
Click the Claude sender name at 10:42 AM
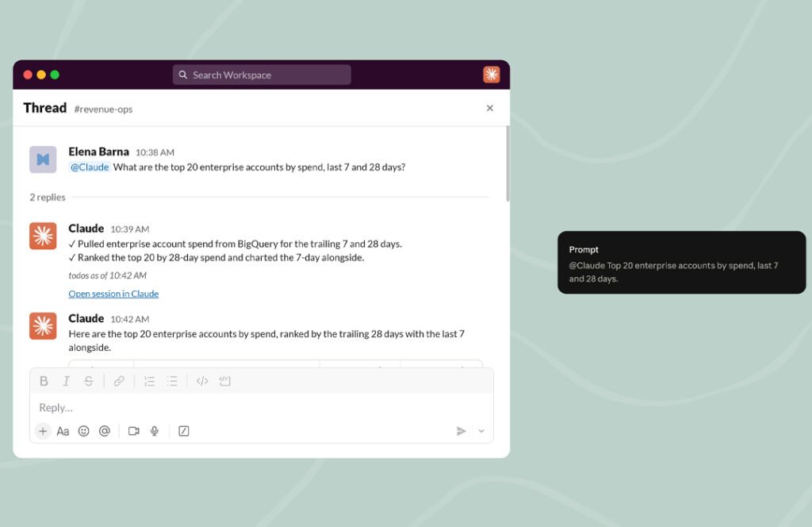[x=86, y=319]
